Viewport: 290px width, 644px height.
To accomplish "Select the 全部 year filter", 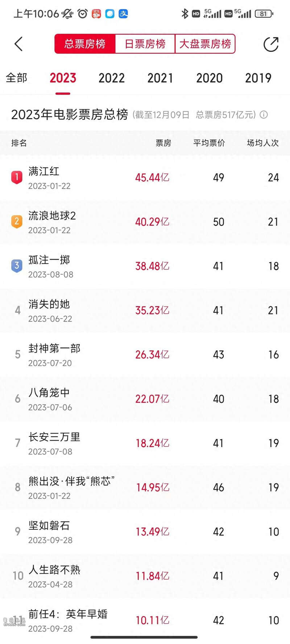I will coord(17,78).
